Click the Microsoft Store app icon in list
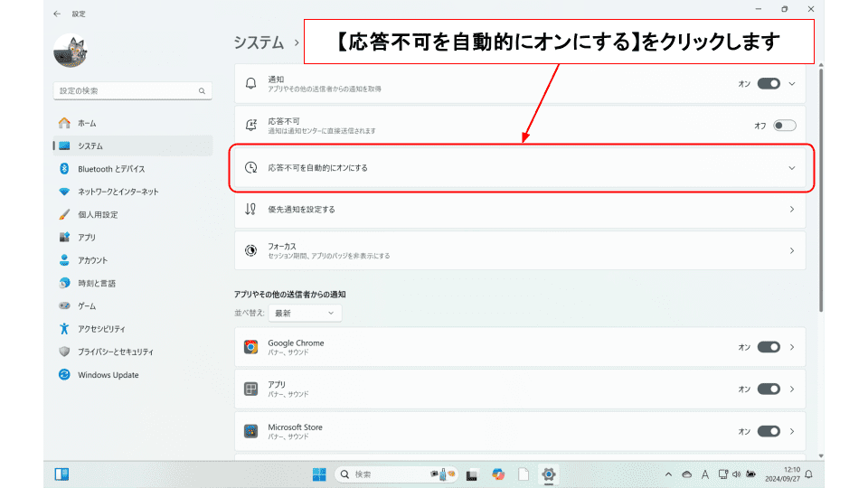868x488 pixels. click(x=251, y=431)
